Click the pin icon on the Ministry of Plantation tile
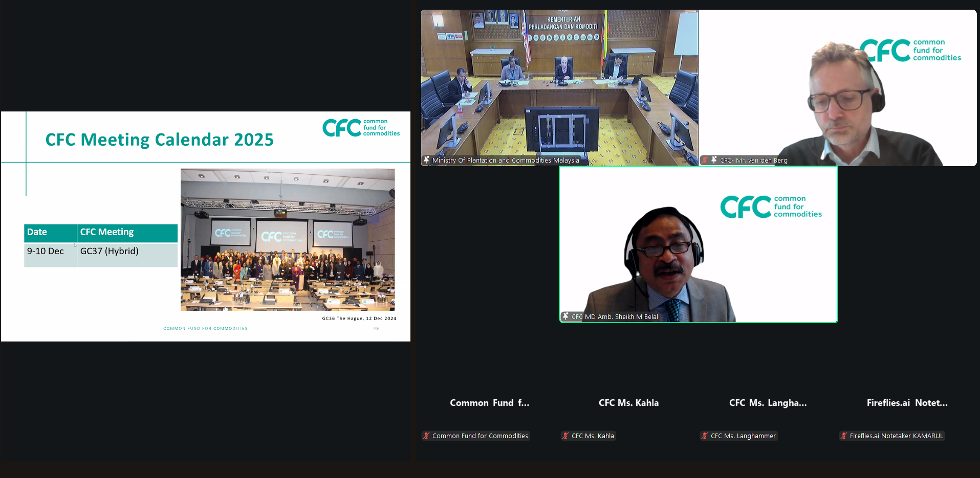The height and width of the screenshot is (478, 980). tap(426, 160)
